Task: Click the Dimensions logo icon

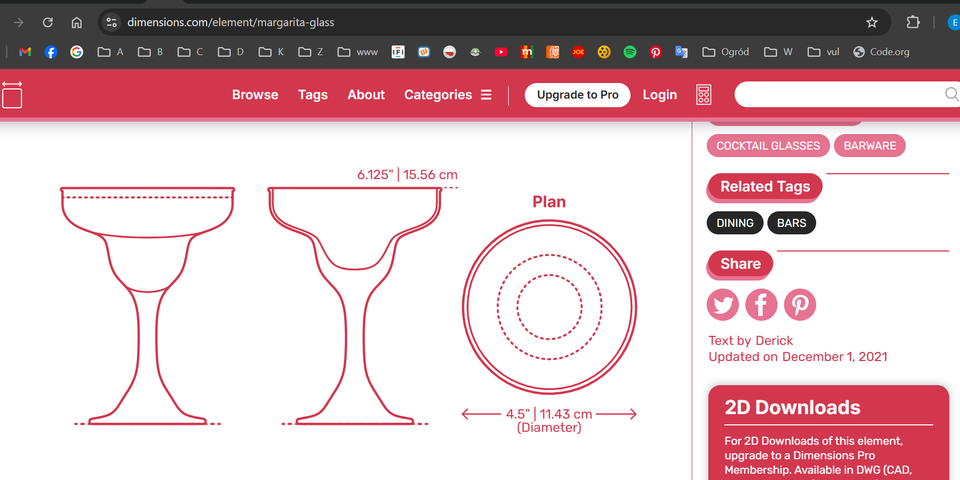Action: 12,95
